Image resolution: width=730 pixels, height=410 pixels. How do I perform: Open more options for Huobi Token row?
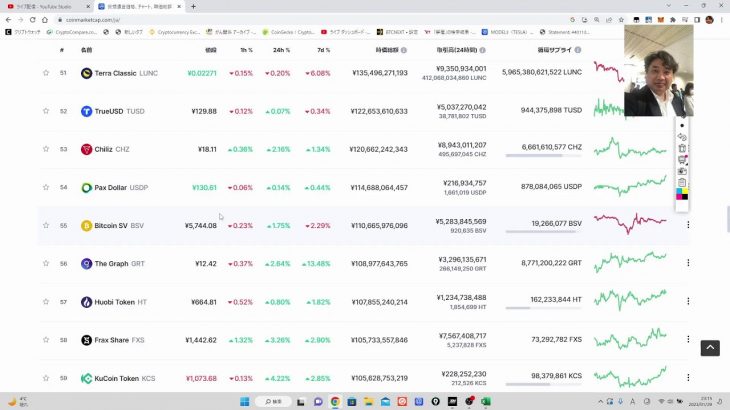pyautogui.click(x=688, y=301)
